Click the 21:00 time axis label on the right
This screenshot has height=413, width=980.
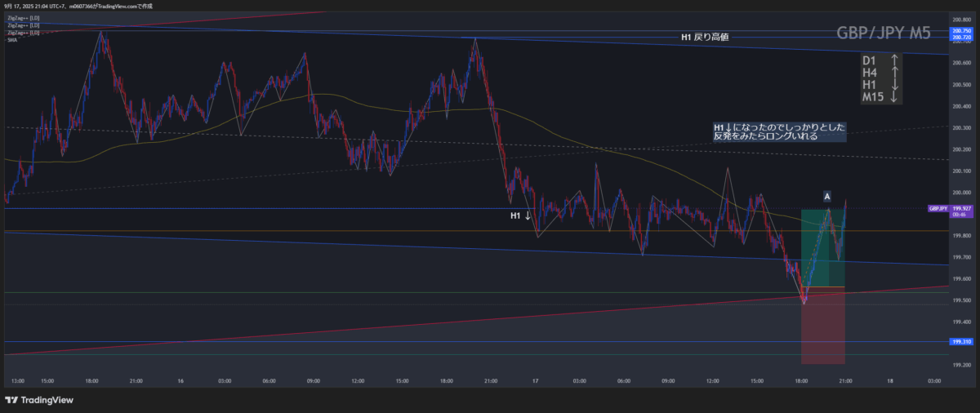tap(845, 380)
